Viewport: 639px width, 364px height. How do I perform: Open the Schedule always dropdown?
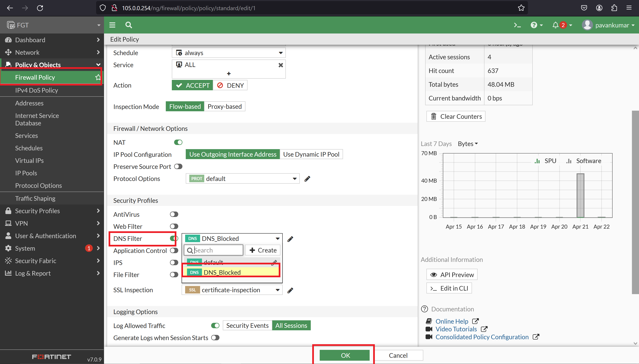(x=280, y=52)
